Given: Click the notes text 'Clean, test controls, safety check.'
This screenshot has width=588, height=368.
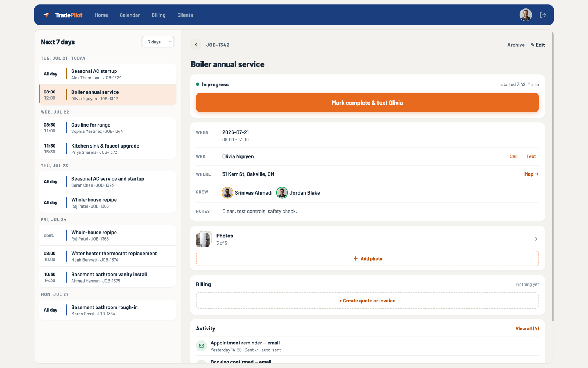Looking at the screenshot, I should [x=259, y=211].
